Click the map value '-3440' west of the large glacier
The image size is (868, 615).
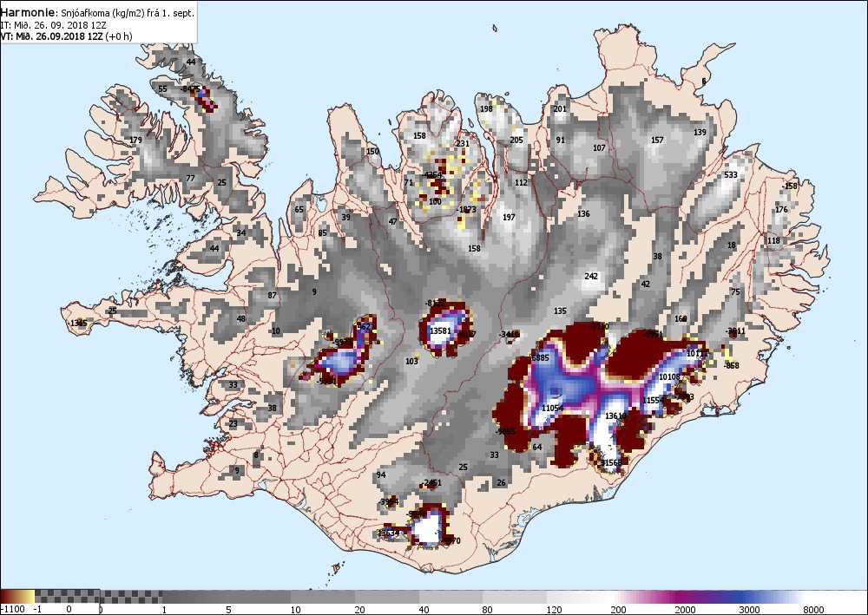point(509,334)
